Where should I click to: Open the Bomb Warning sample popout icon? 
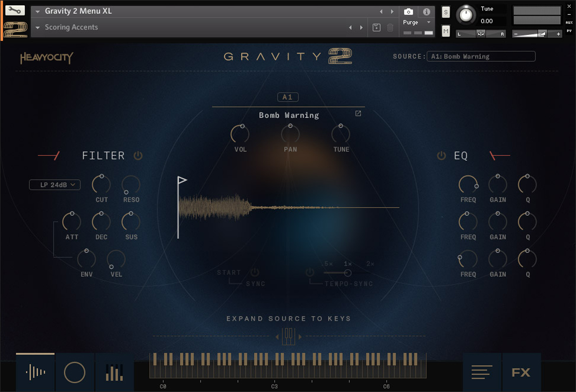[358, 114]
